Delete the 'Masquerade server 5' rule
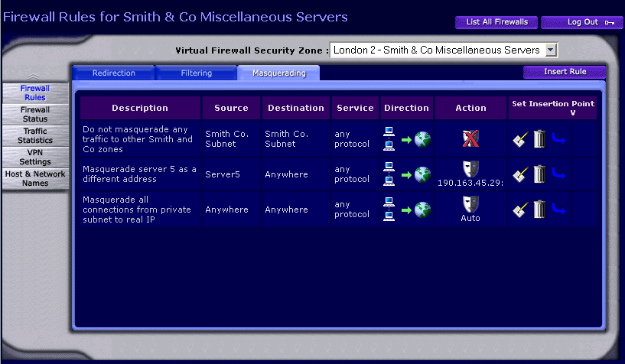625x364 pixels. pos(539,174)
